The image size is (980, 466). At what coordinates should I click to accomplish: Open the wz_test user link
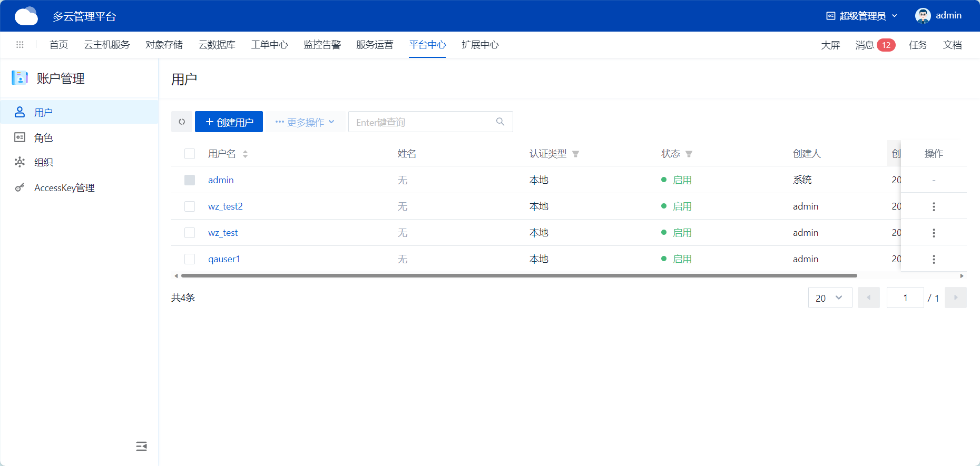223,233
